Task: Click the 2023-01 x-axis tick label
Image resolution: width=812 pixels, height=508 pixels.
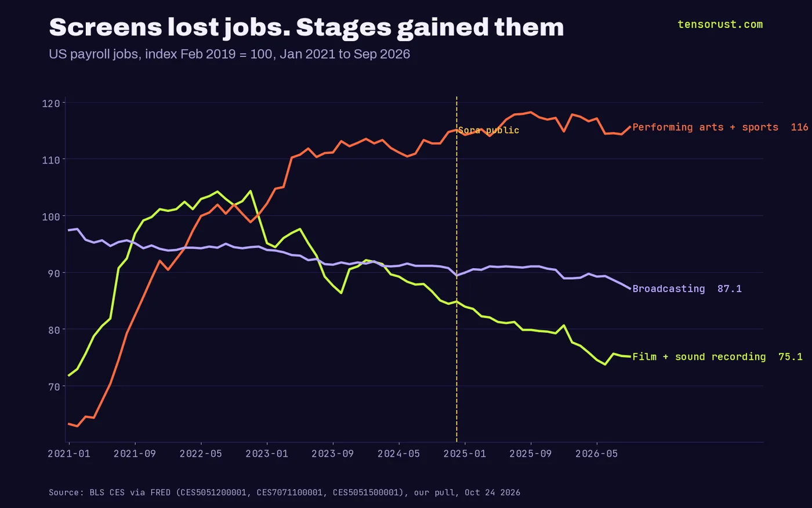Action: tap(267, 454)
